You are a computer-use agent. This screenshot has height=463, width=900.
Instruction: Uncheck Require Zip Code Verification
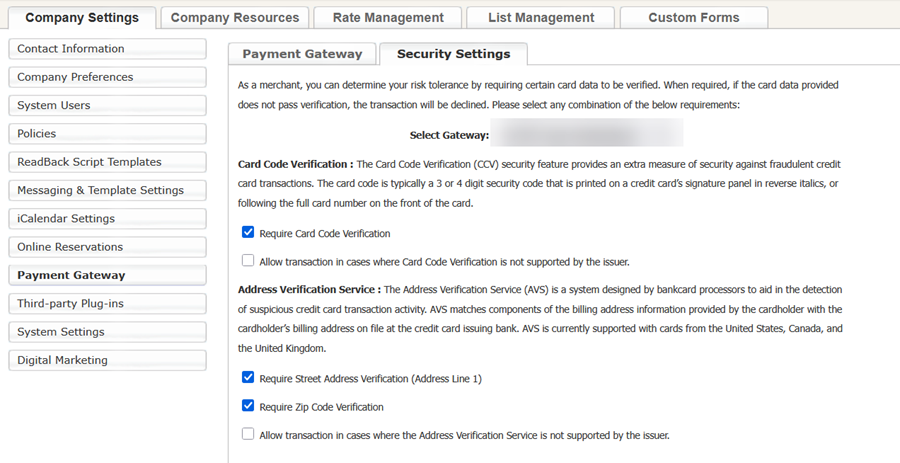click(x=248, y=406)
